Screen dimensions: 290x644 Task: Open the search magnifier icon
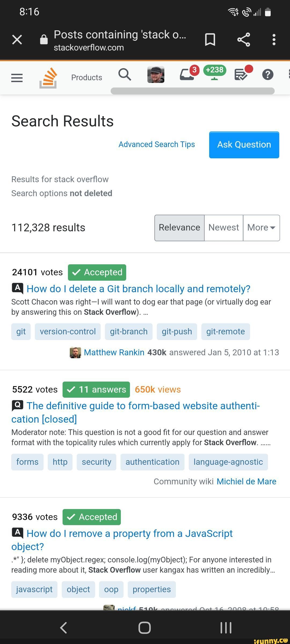pos(125,74)
